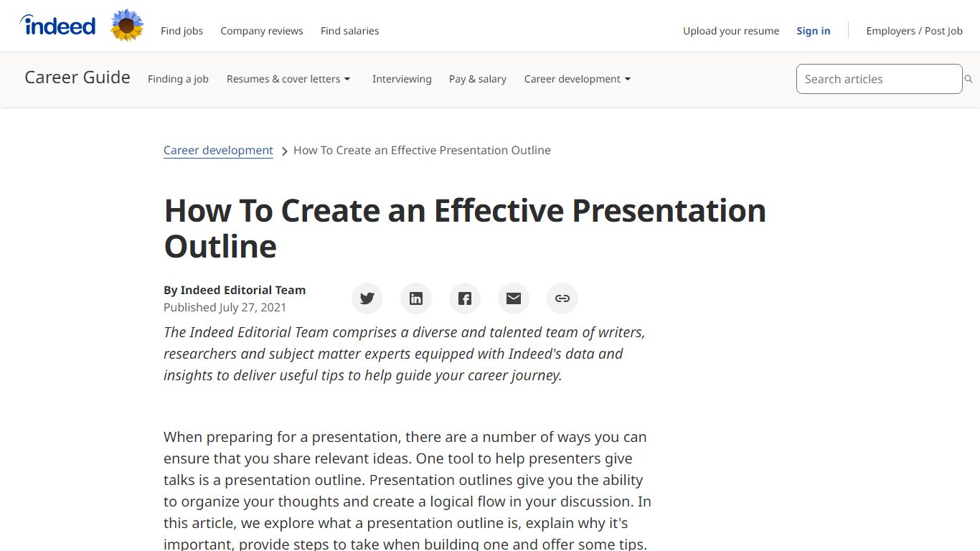The width and height of the screenshot is (980, 551).
Task: Click the main article headline
Action: [465, 228]
